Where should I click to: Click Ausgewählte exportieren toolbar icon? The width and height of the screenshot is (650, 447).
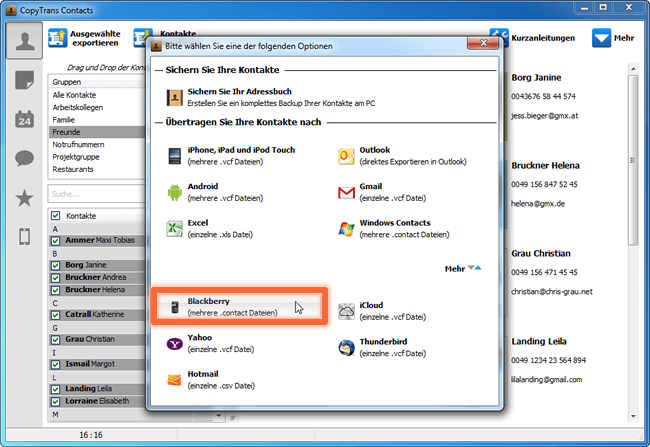click(x=57, y=38)
